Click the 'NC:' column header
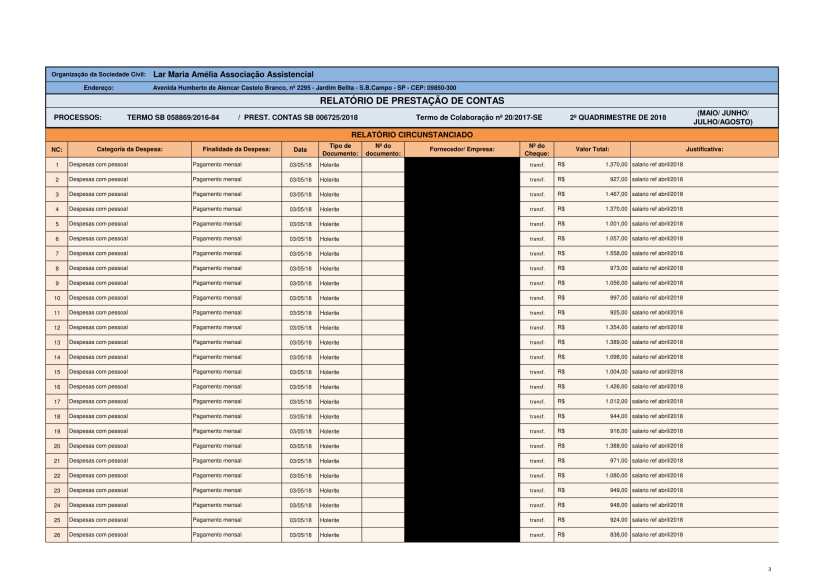 tap(56, 149)
